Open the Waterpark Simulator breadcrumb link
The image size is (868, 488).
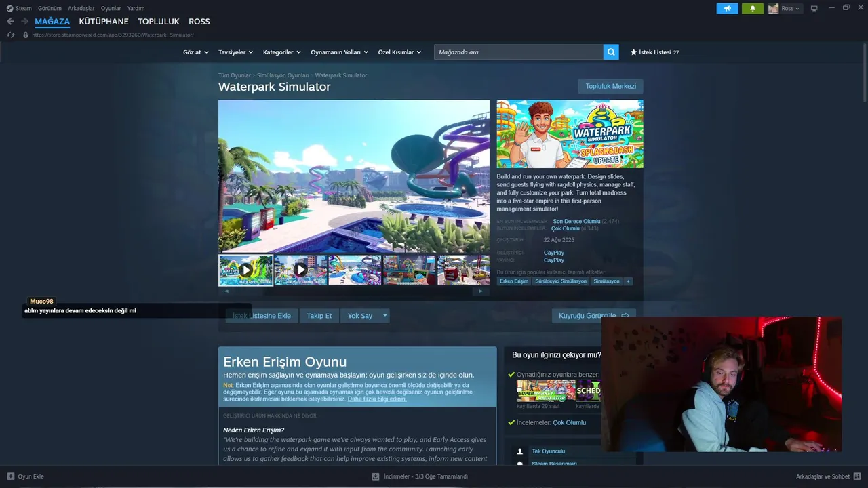(x=341, y=75)
